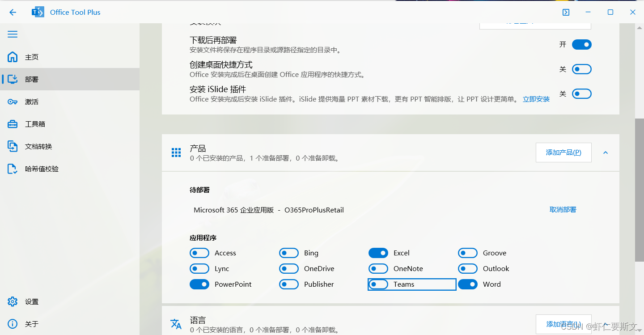Click the scrollbar up arrow
644x335 pixels.
coord(640,27)
